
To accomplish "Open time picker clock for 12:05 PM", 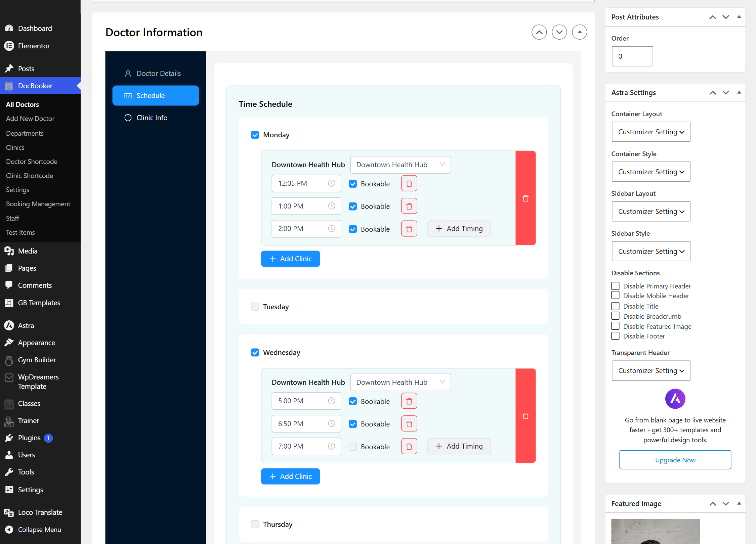I will tap(331, 183).
